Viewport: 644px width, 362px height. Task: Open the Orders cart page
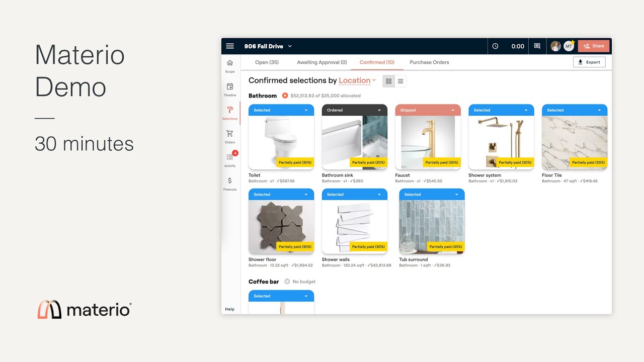click(230, 137)
